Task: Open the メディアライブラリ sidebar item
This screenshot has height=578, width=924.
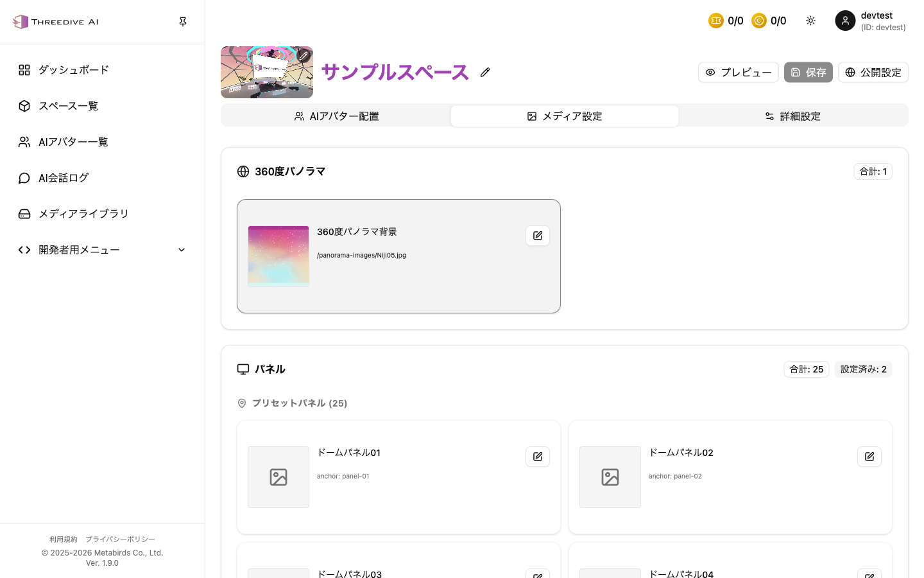Action: 103,214
